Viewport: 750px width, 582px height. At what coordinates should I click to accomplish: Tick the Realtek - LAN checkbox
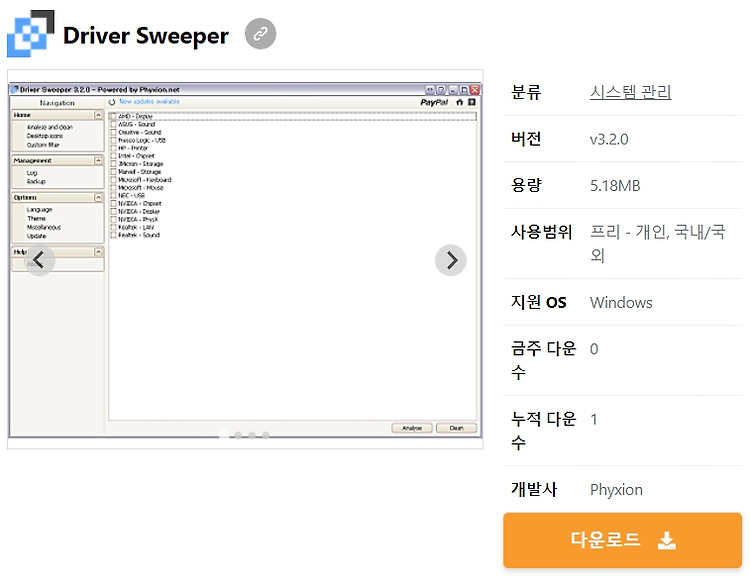pyautogui.click(x=113, y=227)
